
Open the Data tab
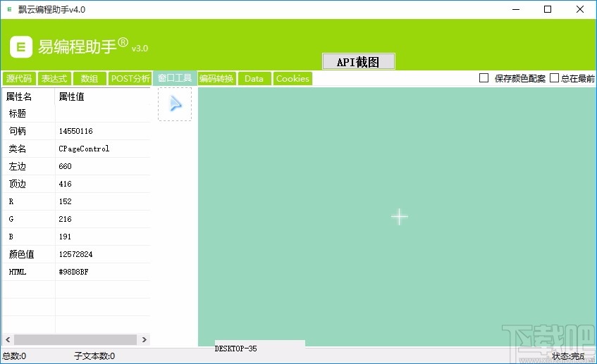[x=254, y=78]
